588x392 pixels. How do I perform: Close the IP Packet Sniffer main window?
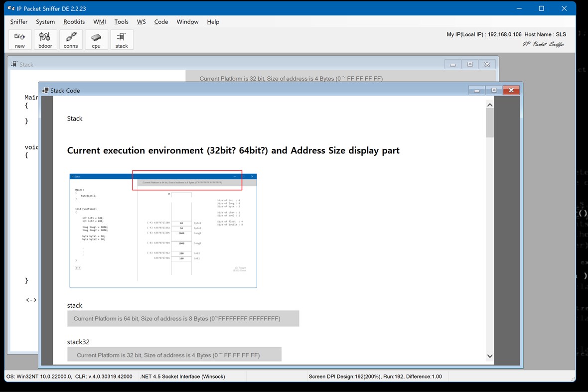point(564,8)
